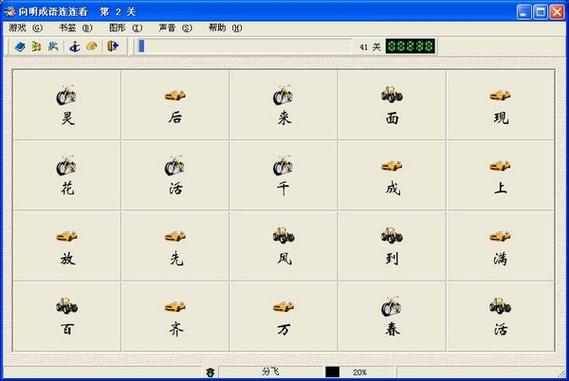This screenshot has width=569, height=381.
Task: Select the motorcycle tile with 来
Action: (283, 105)
